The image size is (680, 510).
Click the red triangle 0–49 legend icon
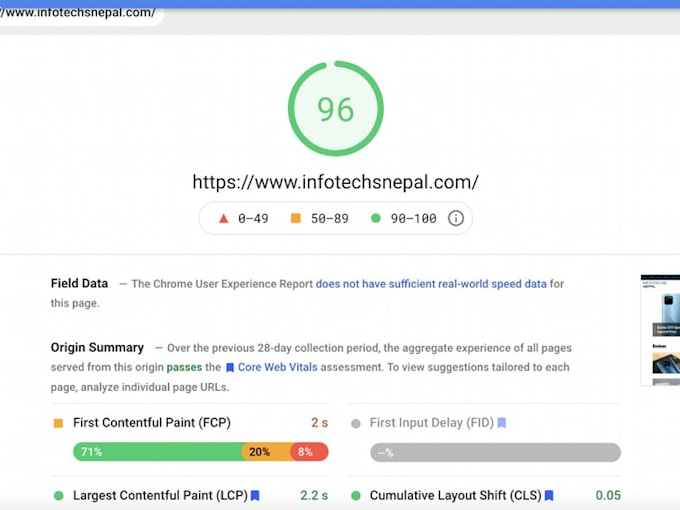(x=223, y=218)
